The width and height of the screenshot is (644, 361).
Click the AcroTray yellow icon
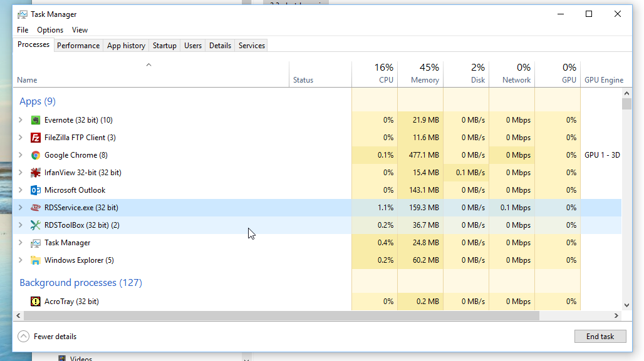[x=36, y=302]
